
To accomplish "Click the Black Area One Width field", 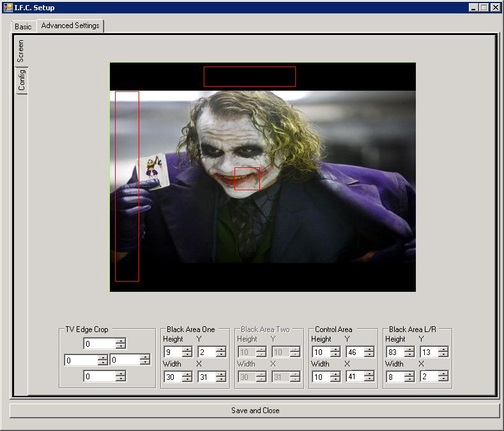I will point(172,377).
